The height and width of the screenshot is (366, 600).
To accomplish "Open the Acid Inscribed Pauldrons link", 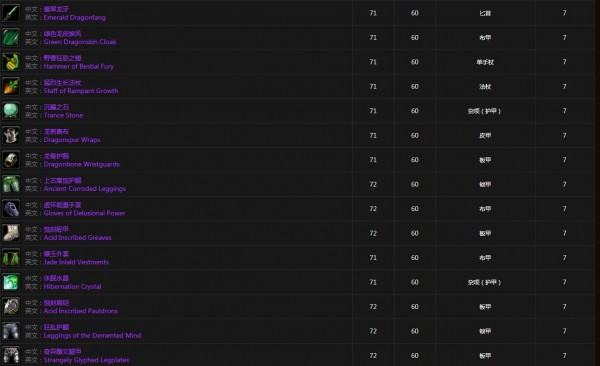I will pyautogui.click(x=81, y=311).
